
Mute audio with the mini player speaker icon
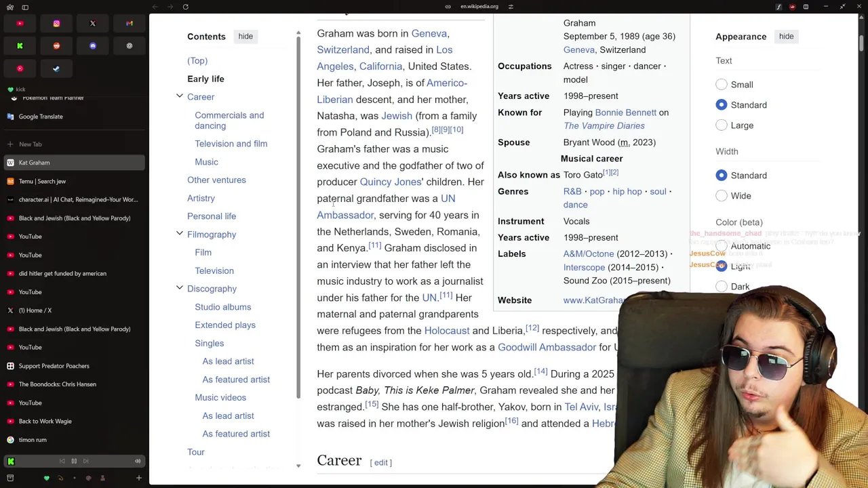click(x=138, y=461)
